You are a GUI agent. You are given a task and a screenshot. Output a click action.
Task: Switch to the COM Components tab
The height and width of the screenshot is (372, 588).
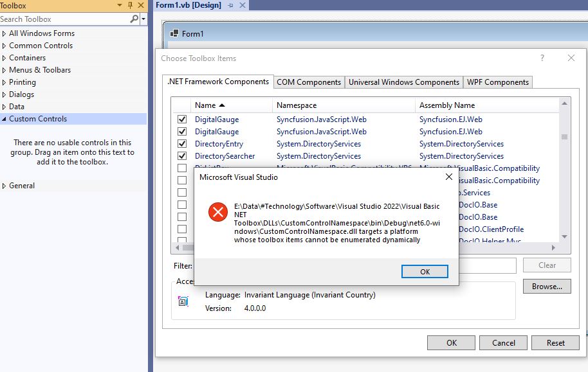308,82
